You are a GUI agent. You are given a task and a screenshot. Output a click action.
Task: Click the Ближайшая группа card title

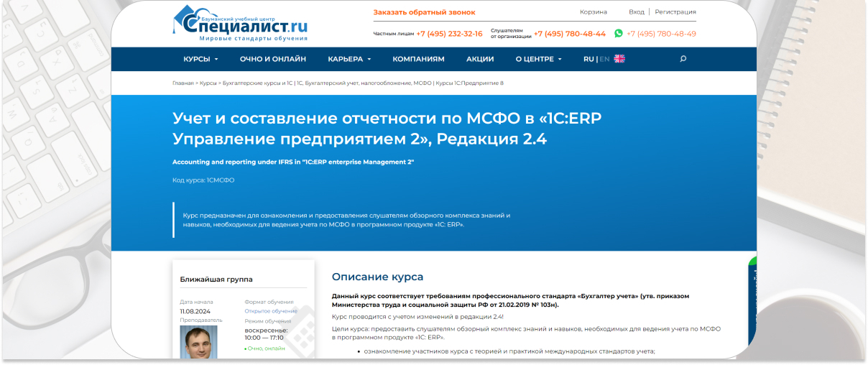(216, 279)
